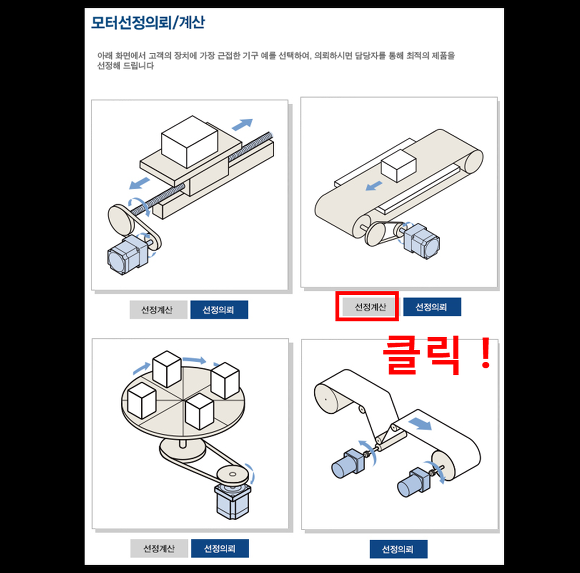The width and height of the screenshot is (580, 573).
Task: Click the white load block on ball screw table
Action: [189, 141]
